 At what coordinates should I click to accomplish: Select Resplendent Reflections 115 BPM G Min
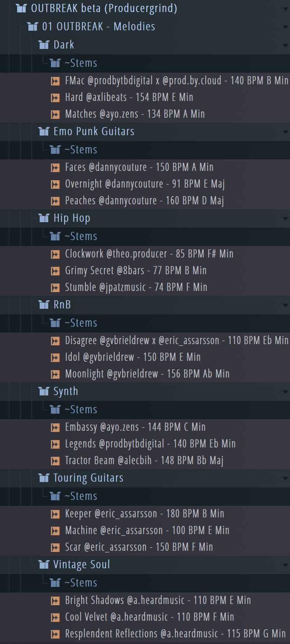point(175,634)
